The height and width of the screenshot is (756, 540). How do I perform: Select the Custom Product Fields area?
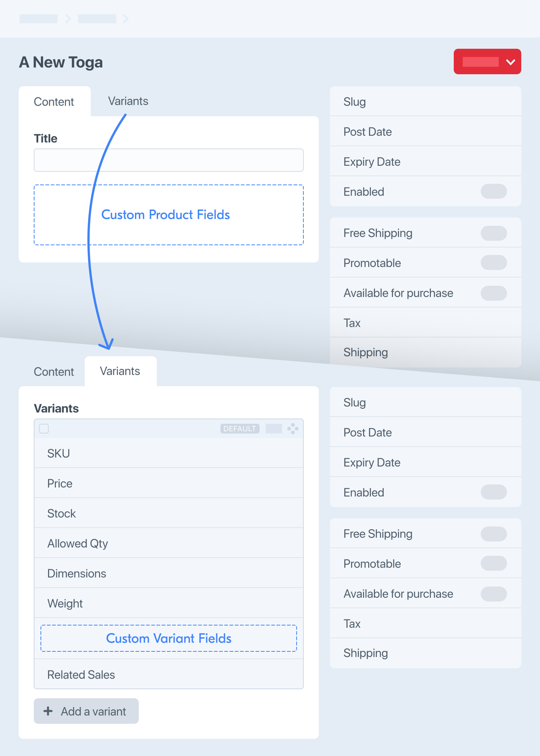[169, 215]
